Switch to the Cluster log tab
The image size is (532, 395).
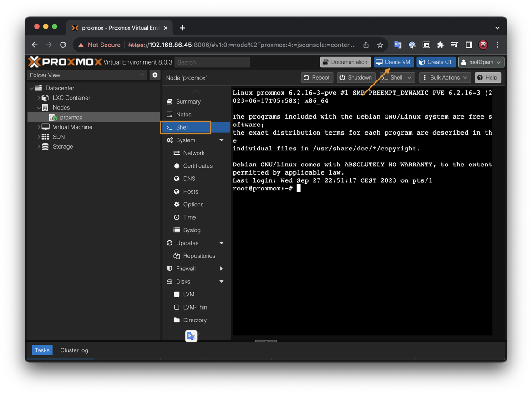(x=74, y=350)
